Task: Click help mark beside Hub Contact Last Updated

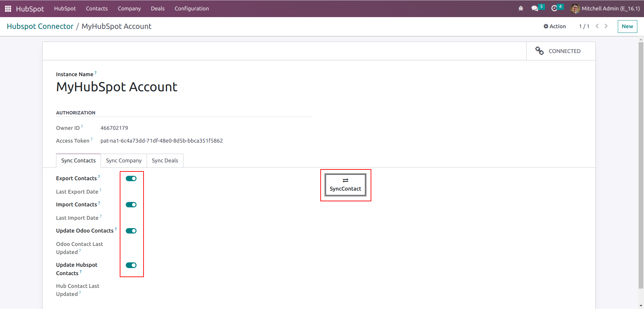Action: tap(80, 292)
